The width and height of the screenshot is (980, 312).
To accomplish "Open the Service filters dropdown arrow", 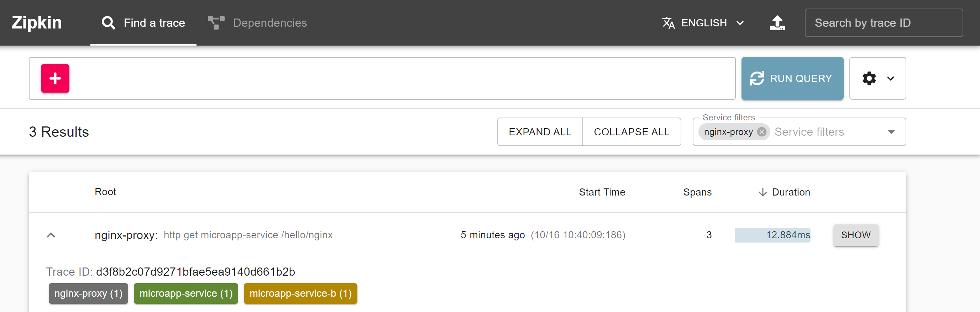I will pos(891,132).
